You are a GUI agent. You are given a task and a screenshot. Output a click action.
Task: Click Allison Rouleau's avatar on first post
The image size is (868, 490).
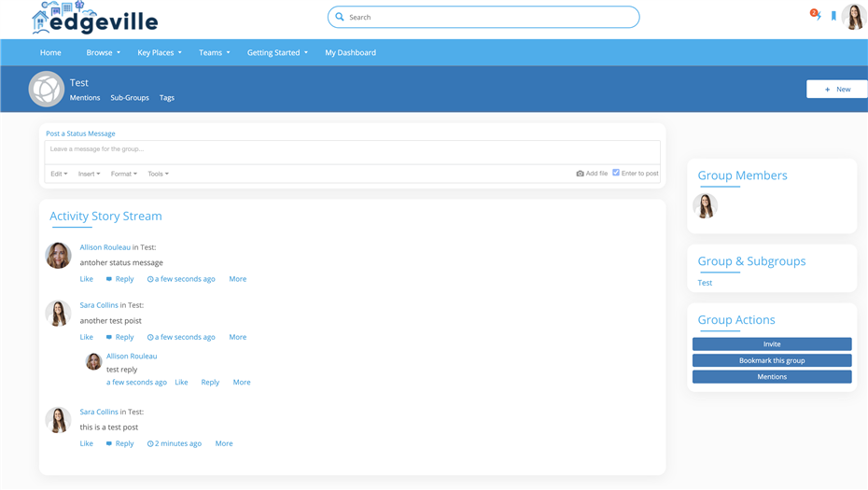coord(58,256)
